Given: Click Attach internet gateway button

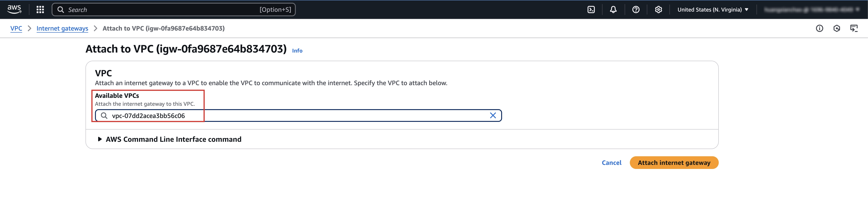Looking at the screenshot, I should [x=674, y=163].
